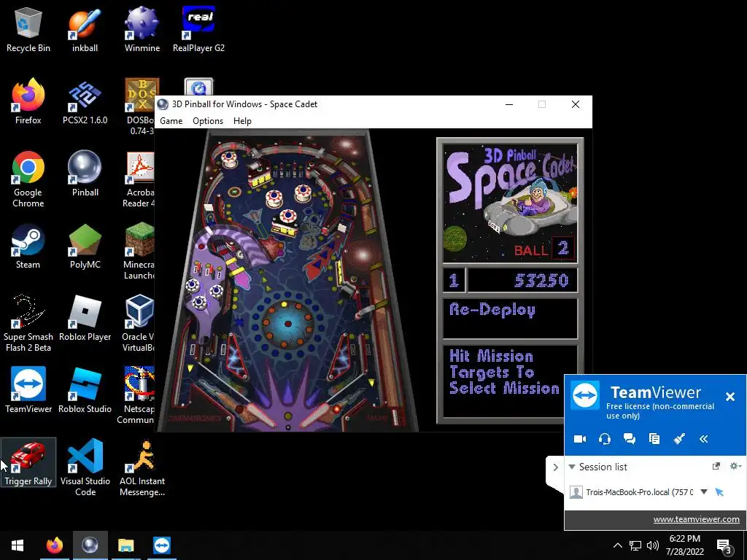Close the 3D Pinball window
The image size is (747, 560).
click(575, 104)
